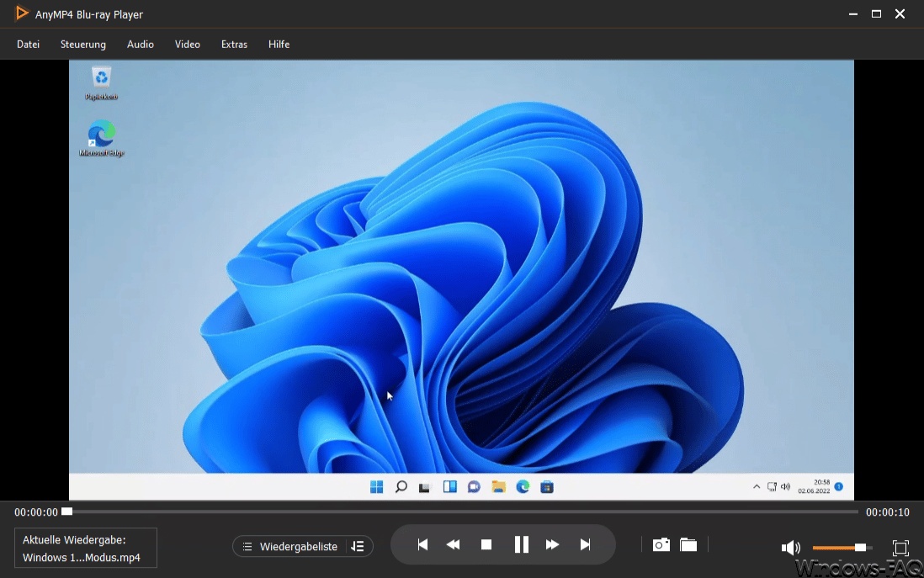Screen dimensions: 924x578
Task: Click the seek bar handle
Action: [x=67, y=512]
